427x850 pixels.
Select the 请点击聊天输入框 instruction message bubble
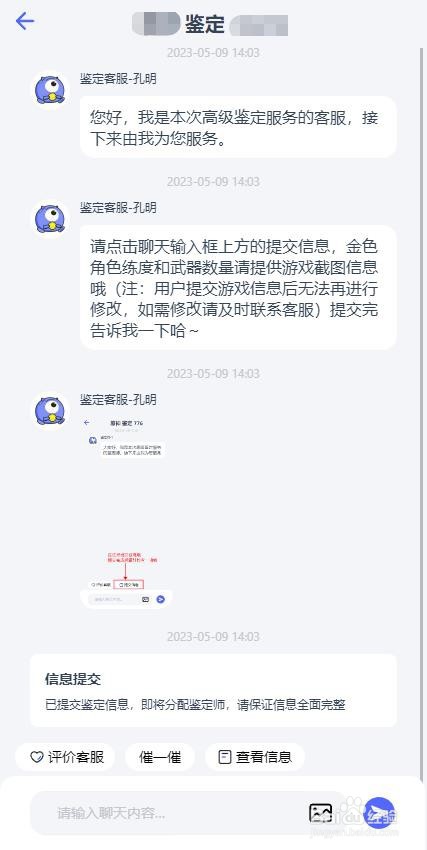pos(238,287)
